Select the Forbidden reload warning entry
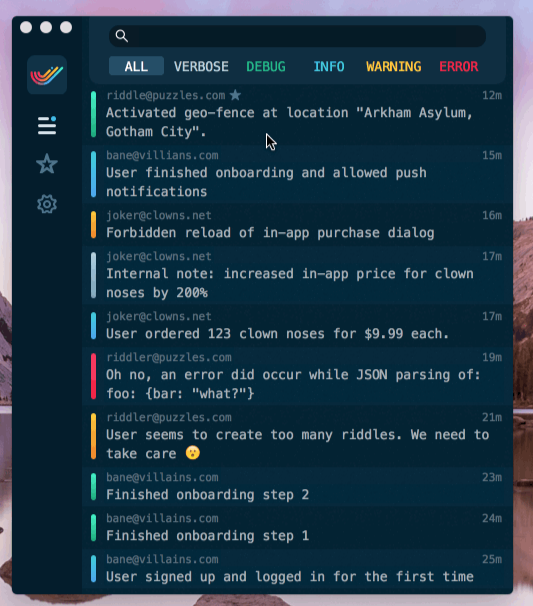This screenshot has height=606, width=533. pyautogui.click(x=298, y=225)
